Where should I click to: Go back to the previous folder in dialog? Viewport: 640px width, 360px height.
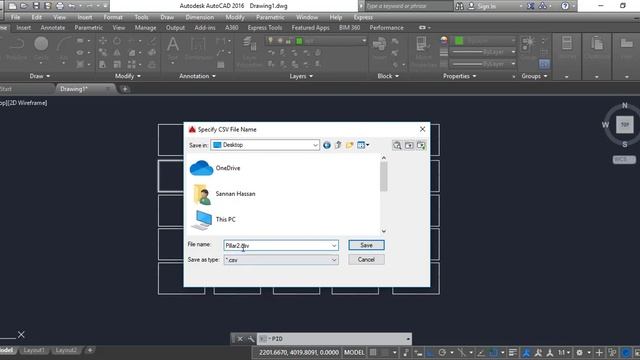coord(327,145)
